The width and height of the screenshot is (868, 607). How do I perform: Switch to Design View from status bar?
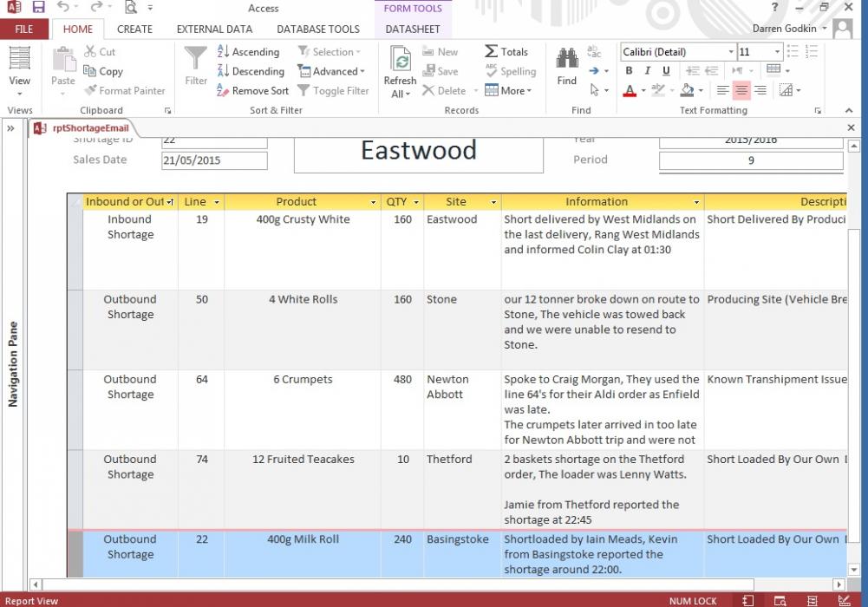843,600
